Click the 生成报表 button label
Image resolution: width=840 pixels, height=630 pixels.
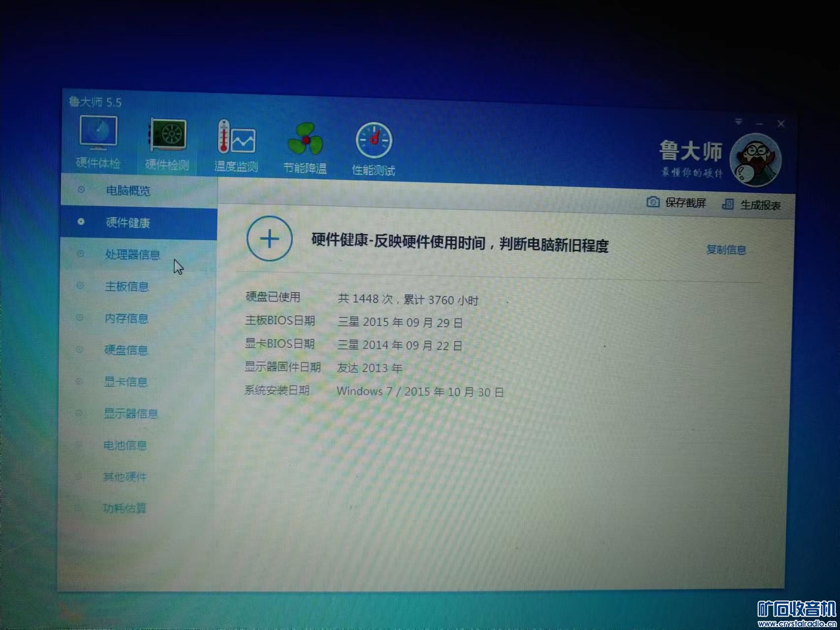tap(760, 205)
